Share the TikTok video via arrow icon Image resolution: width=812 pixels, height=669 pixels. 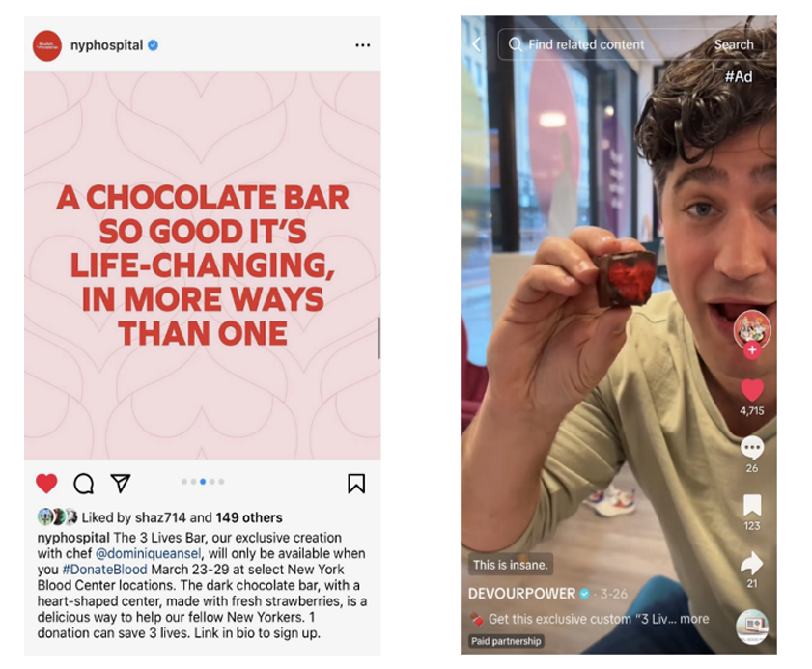point(752,564)
